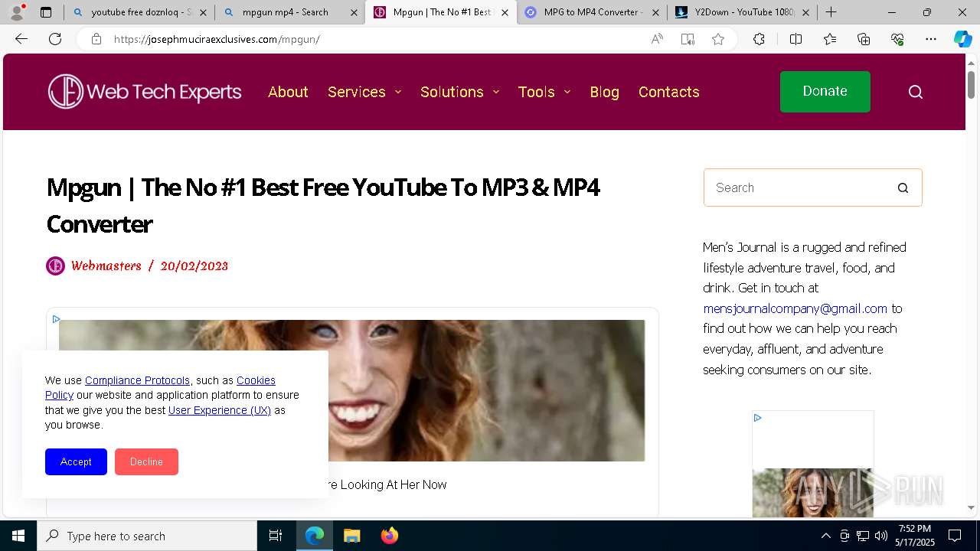Click the Webmasters author link

[106, 266]
